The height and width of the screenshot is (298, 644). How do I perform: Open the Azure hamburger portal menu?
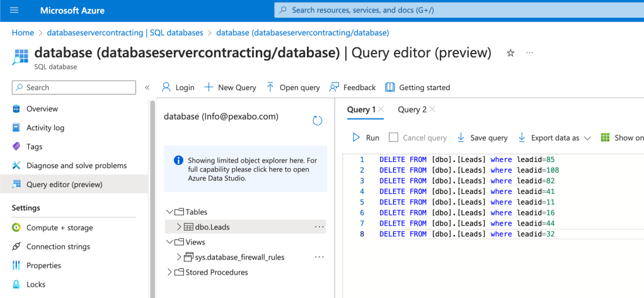pyautogui.click(x=14, y=11)
